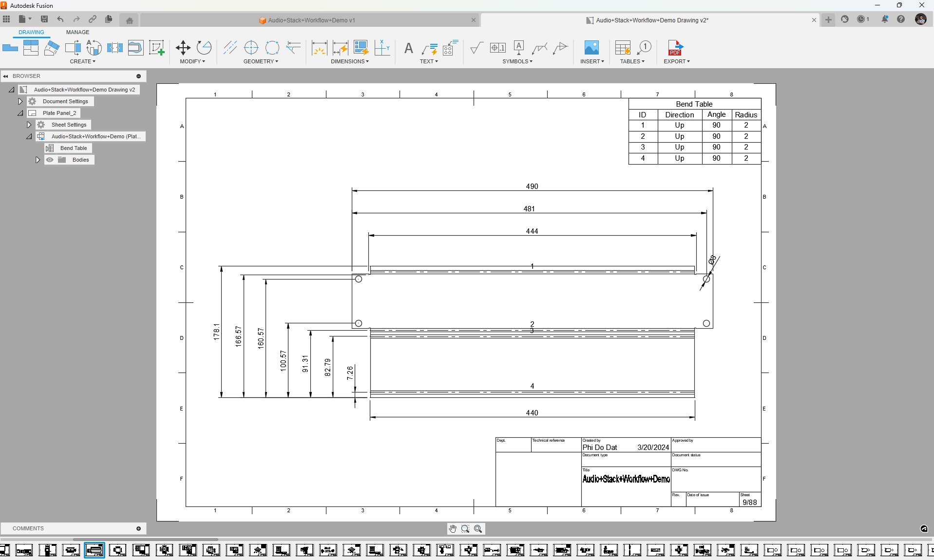Viewport: 934px width, 560px height.
Task: Open the DIMENSIONS dropdown menu
Action: [x=349, y=61]
